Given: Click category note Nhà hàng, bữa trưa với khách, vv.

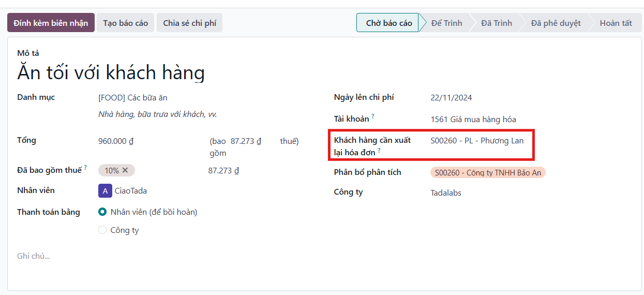Looking at the screenshot, I should pos(157,114).
